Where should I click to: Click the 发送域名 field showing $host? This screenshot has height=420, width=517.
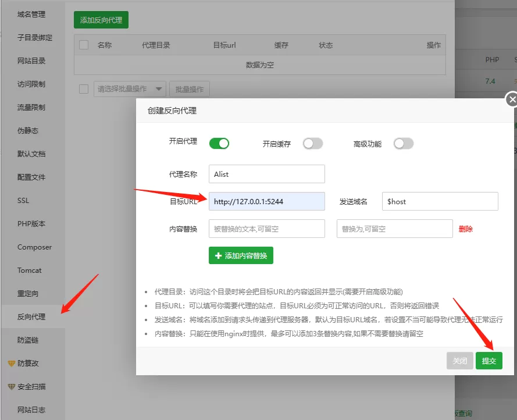(440, 201)
